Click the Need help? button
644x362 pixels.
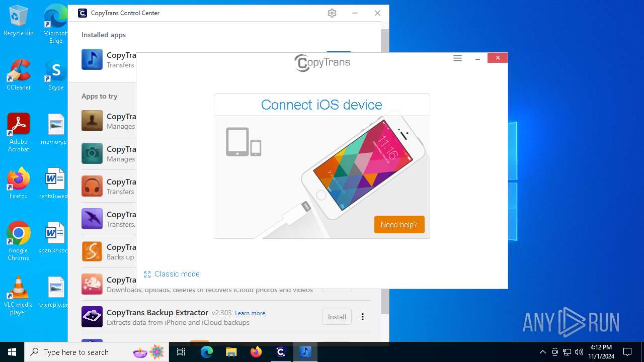click(399, 225)
